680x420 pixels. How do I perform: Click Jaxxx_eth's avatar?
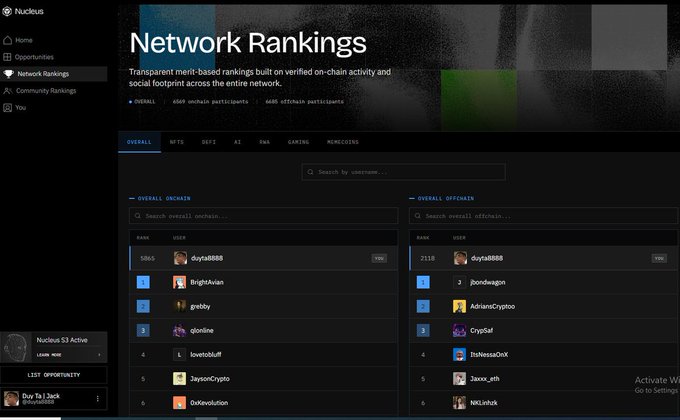459,378
